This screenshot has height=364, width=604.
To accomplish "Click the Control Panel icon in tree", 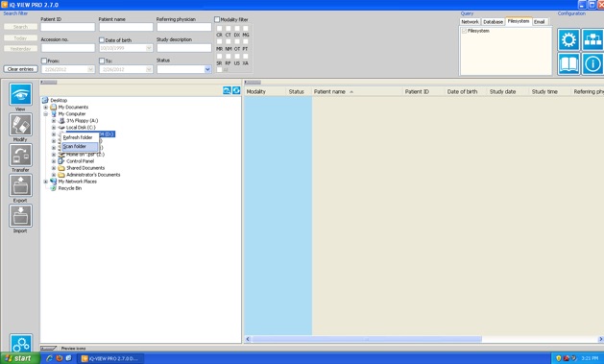I will (x=61, y=161).
